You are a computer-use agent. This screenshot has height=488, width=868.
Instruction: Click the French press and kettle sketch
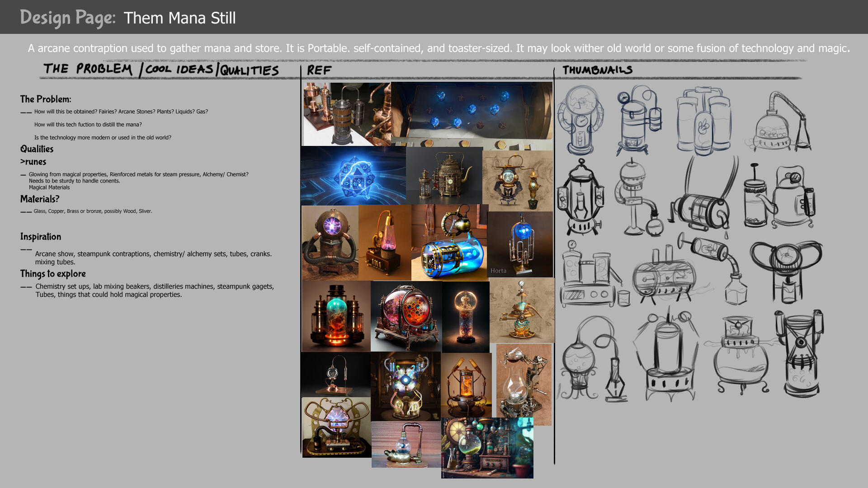click(x=778, y=197)
